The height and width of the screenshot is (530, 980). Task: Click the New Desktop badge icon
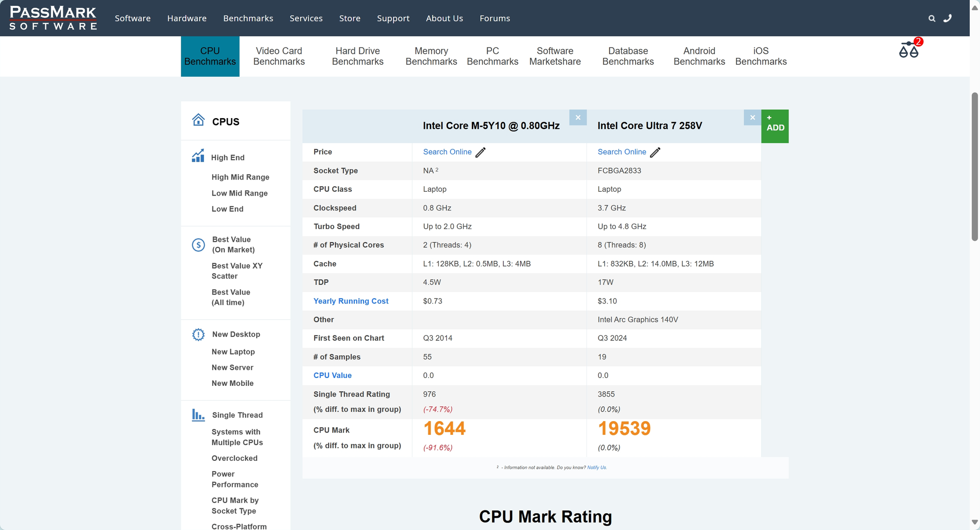[x=198, y=334]
